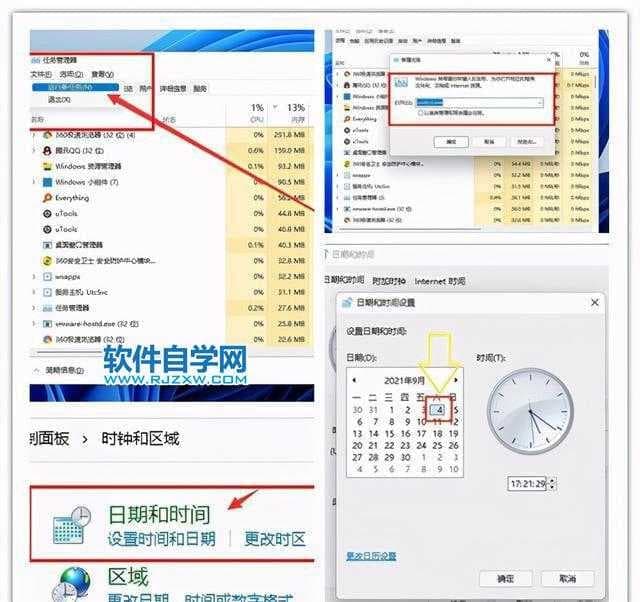Screen dimensions: 640x602
Task: Go to next month in the 2021年9月 calendar
Action: tap(456, 380)
